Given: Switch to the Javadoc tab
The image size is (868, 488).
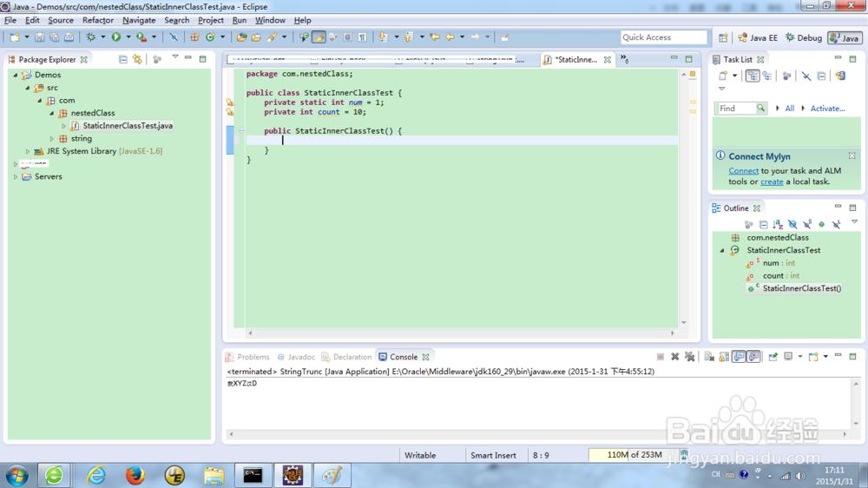Looking at the screenshot, I should (x=296, y=357).
